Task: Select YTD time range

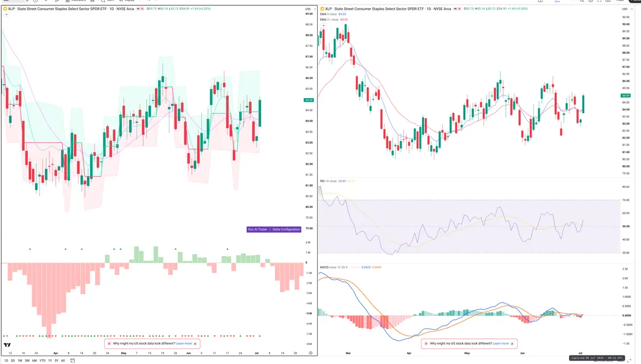Action: click(42, 360)
